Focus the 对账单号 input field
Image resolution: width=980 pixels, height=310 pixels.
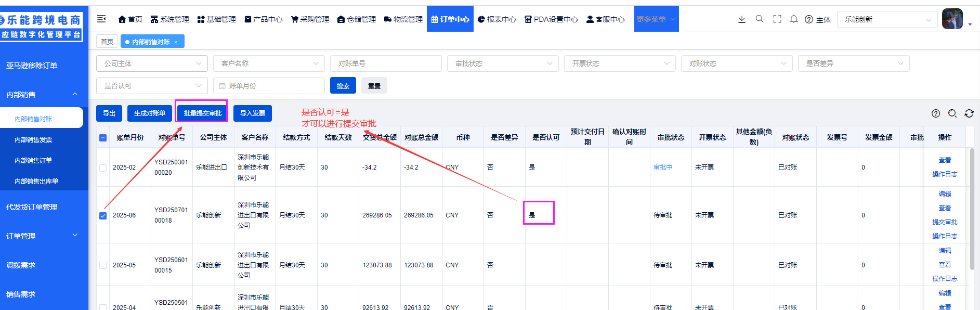click(x=386, y=63)
